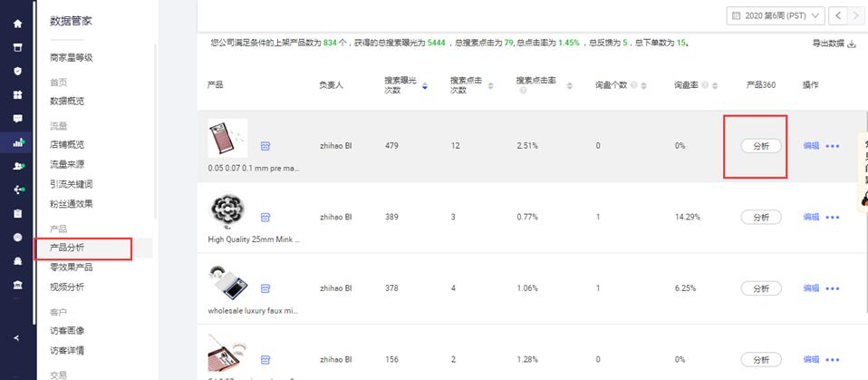Click the left menu vertical scrollbar

156,132
